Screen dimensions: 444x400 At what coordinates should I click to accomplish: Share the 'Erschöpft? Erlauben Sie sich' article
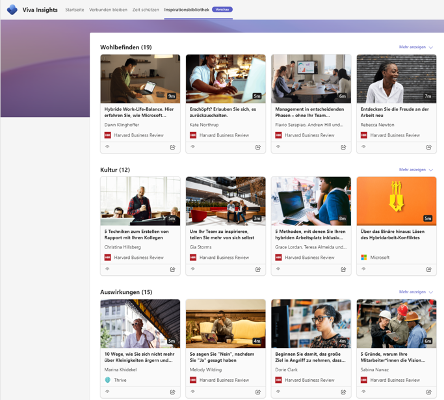(258, 147)
